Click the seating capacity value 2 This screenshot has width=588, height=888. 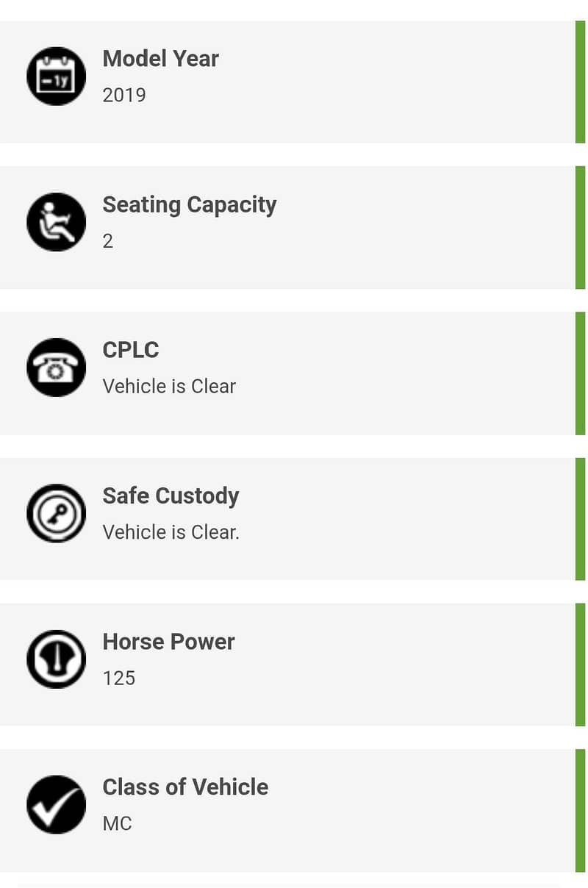point(108,241)
